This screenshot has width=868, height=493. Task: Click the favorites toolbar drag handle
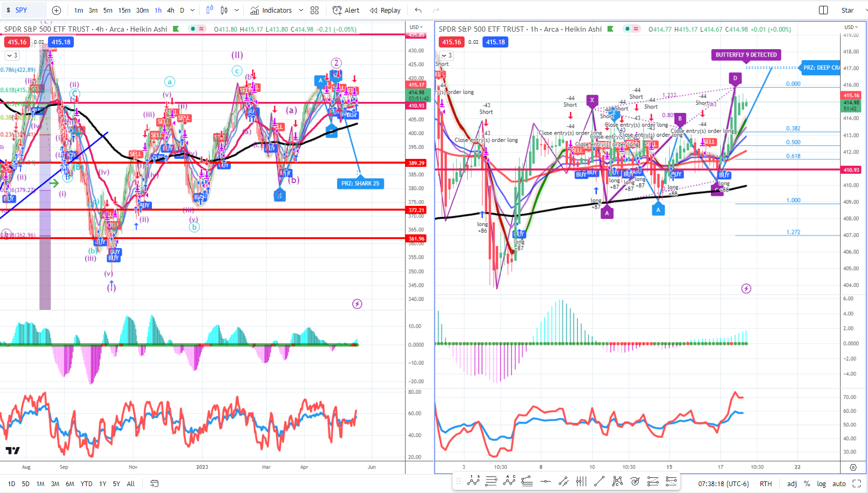[458, 481]
